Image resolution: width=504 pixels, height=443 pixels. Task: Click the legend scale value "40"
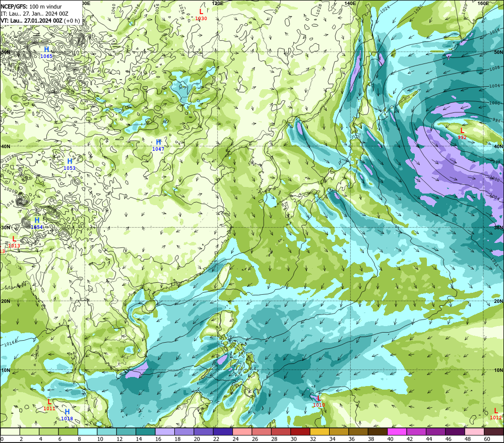coord(390,439)
